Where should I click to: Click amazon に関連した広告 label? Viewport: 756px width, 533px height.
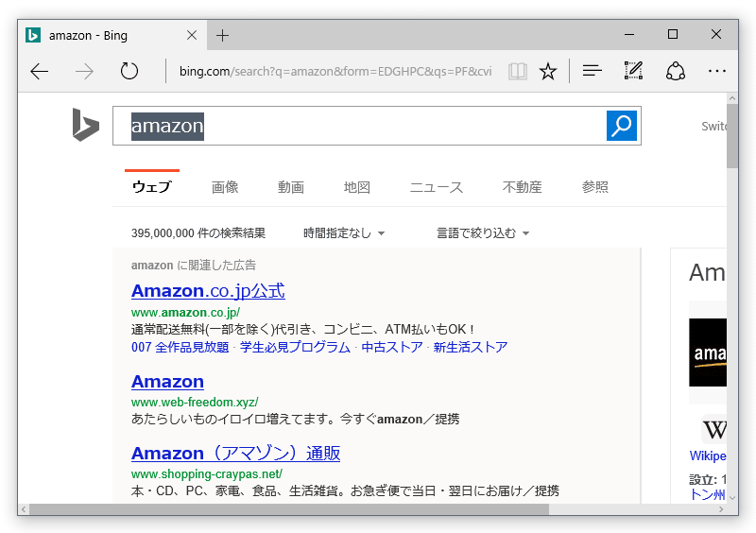point(194,266)
